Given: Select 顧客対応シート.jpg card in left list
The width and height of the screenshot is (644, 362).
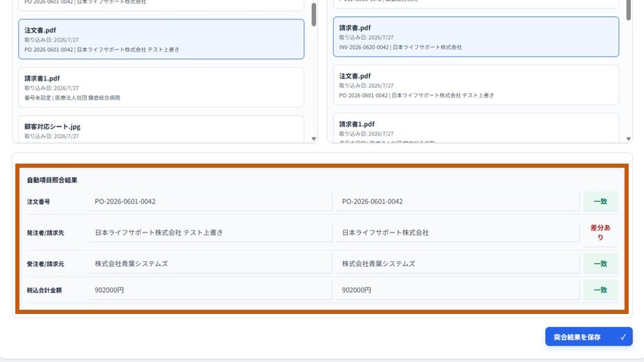Looking at the screenshot, I should (161, 129).
